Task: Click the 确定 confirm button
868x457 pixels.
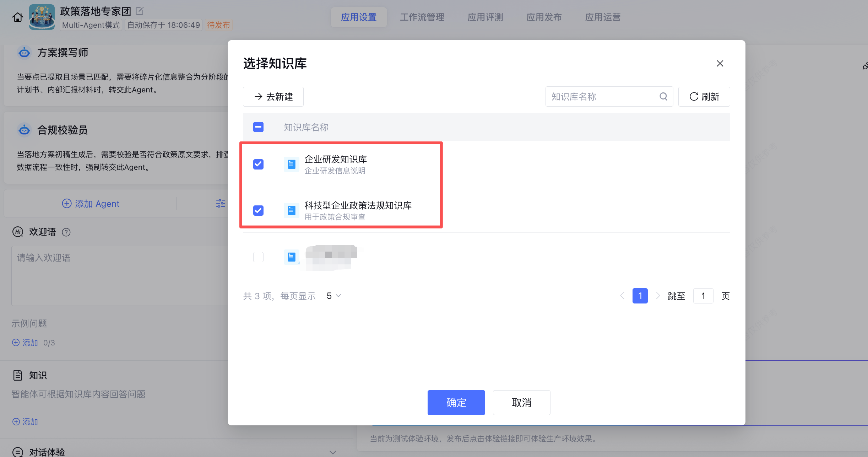Action: coord(456,403)
